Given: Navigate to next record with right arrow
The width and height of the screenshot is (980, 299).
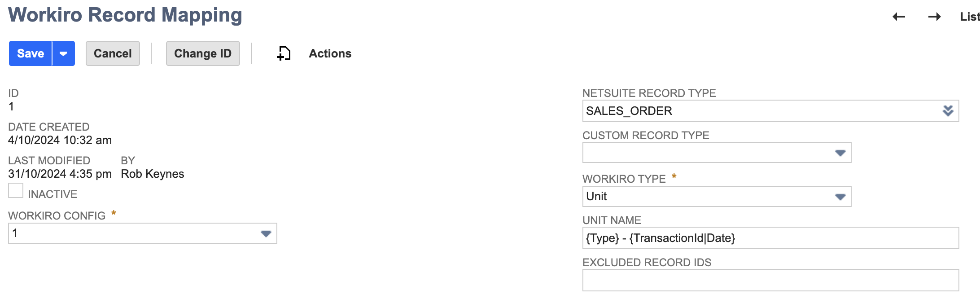Looking at the screenshot, I should point(934,16).
